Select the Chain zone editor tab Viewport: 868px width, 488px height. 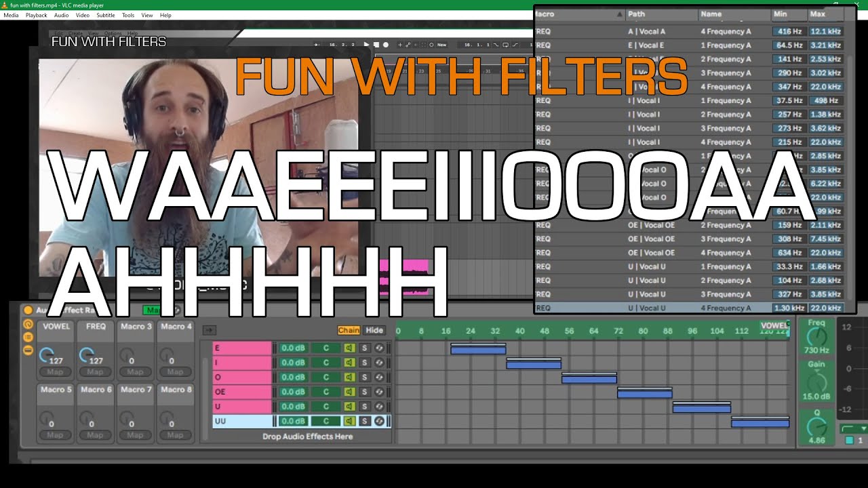(x=349, y=331)
